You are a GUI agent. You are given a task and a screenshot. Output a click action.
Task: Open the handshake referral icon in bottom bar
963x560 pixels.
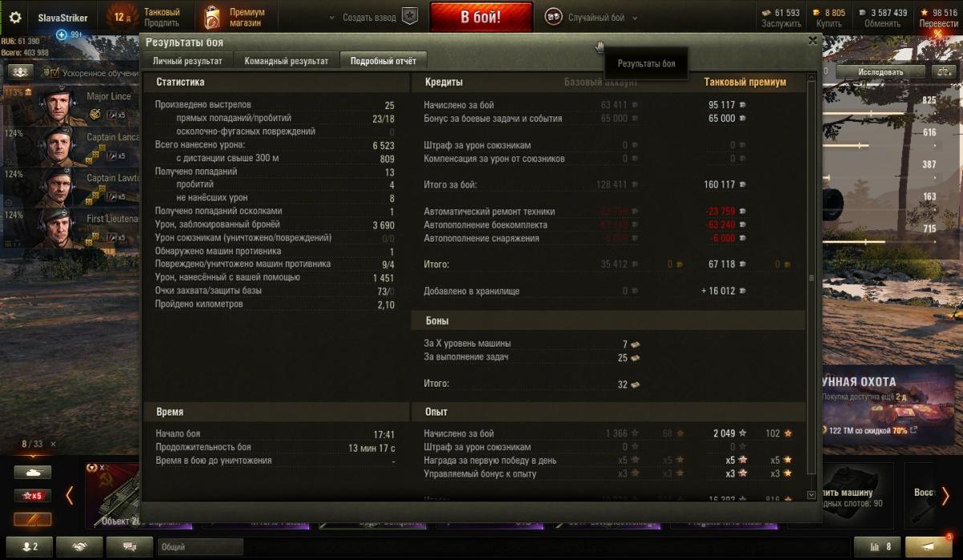(79, 546)
